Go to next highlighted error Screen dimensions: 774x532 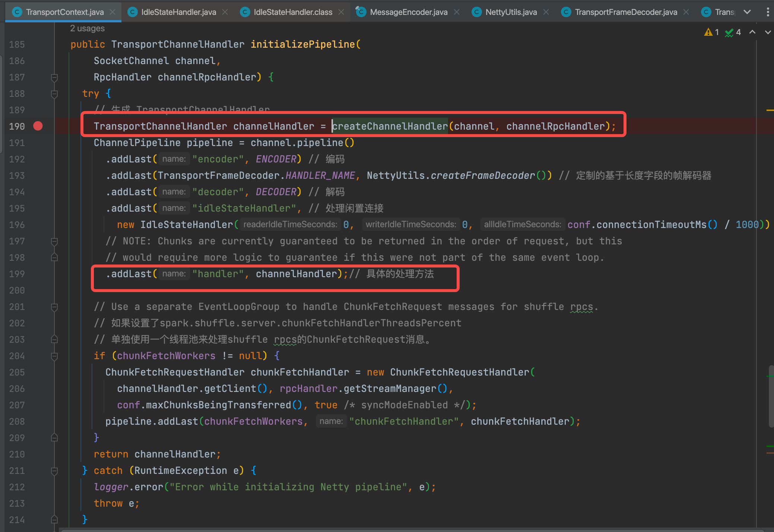[768, 32]
